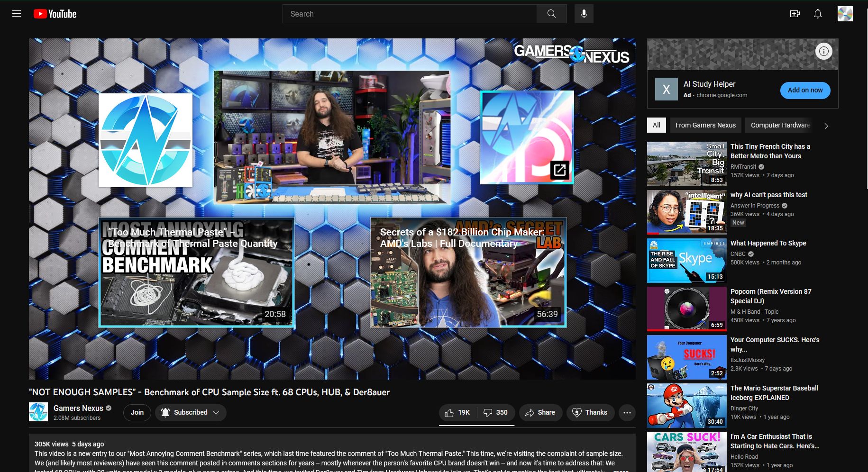Screen dimensions: 868x472
Task: Click the center video preview on end screen
Action: [332, 137]
